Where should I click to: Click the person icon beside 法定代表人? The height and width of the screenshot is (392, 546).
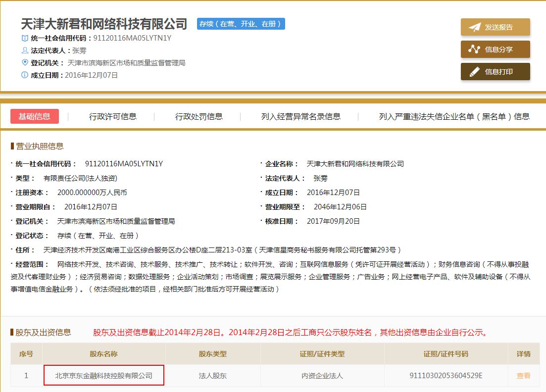25,50
